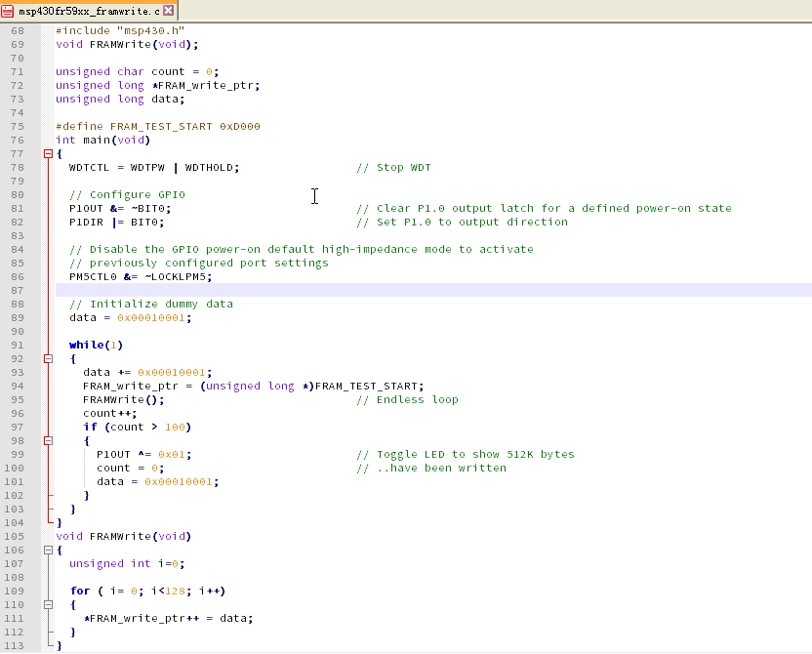Viewport: 812px width, 654px height.
Task: Click comment 'Disable the GPIO power-on default'
Action: pos(202,250)
